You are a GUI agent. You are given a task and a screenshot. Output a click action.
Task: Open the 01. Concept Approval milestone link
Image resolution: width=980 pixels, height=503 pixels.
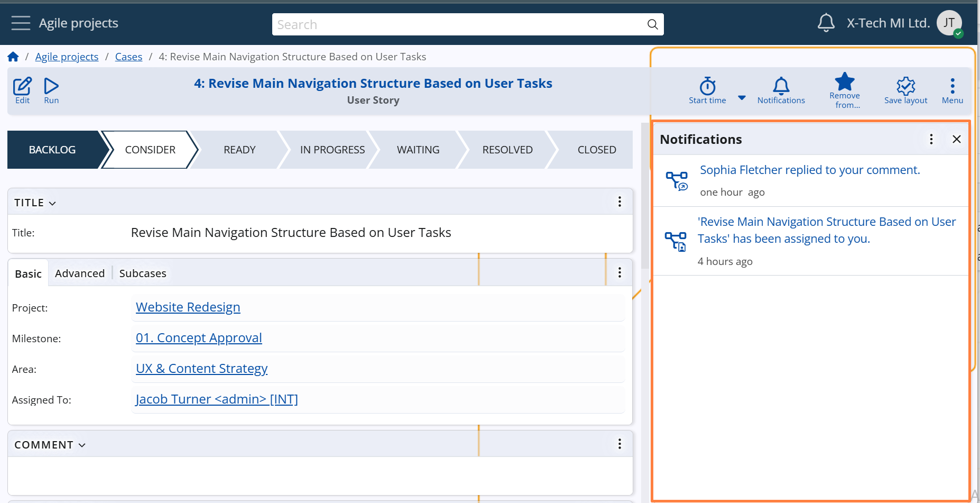point(199,338)
